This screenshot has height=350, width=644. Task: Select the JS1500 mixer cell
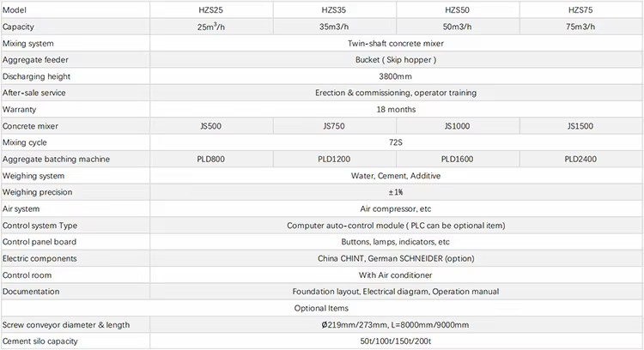click(x=580, y=126)
